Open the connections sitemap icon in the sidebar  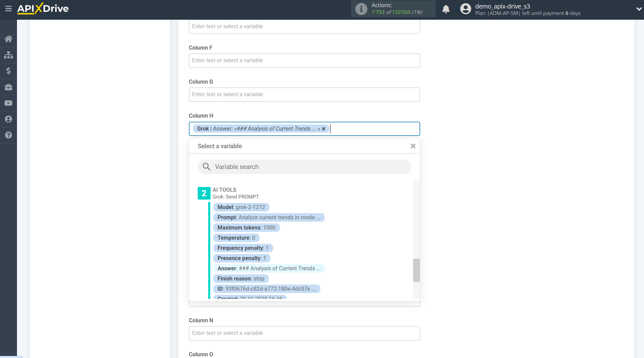coord(8,55)
